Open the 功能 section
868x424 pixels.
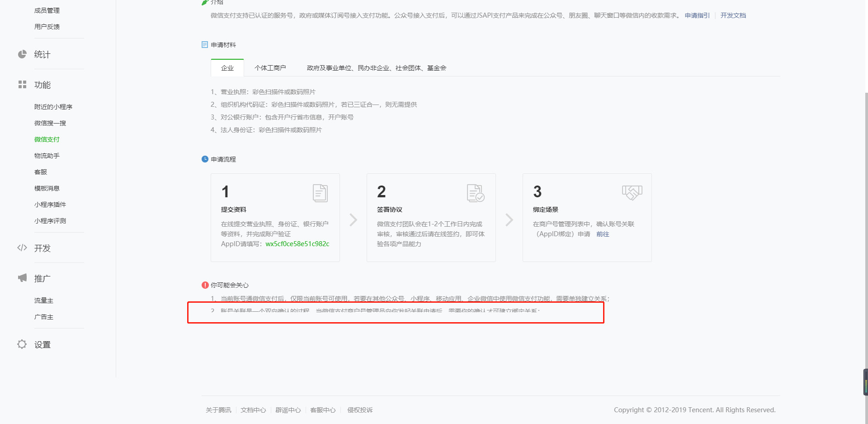42,85
